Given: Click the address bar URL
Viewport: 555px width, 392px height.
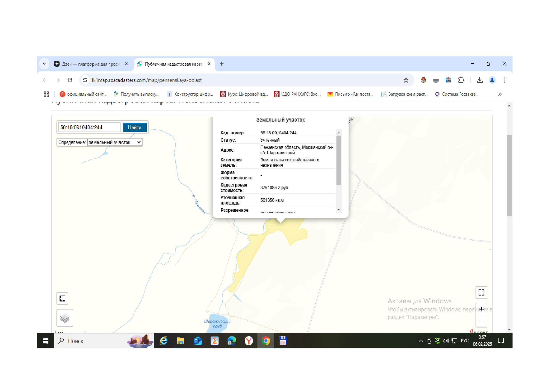Looking at the screenshot, I should pos(147,80).
